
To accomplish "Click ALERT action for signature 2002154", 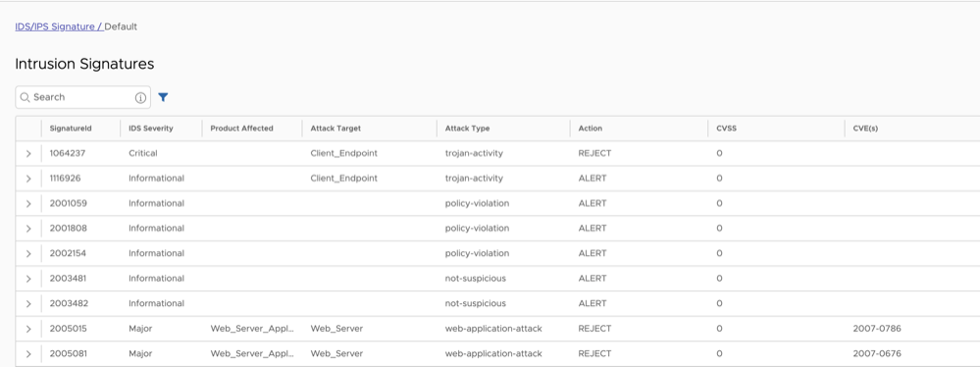I will (593, 253).
